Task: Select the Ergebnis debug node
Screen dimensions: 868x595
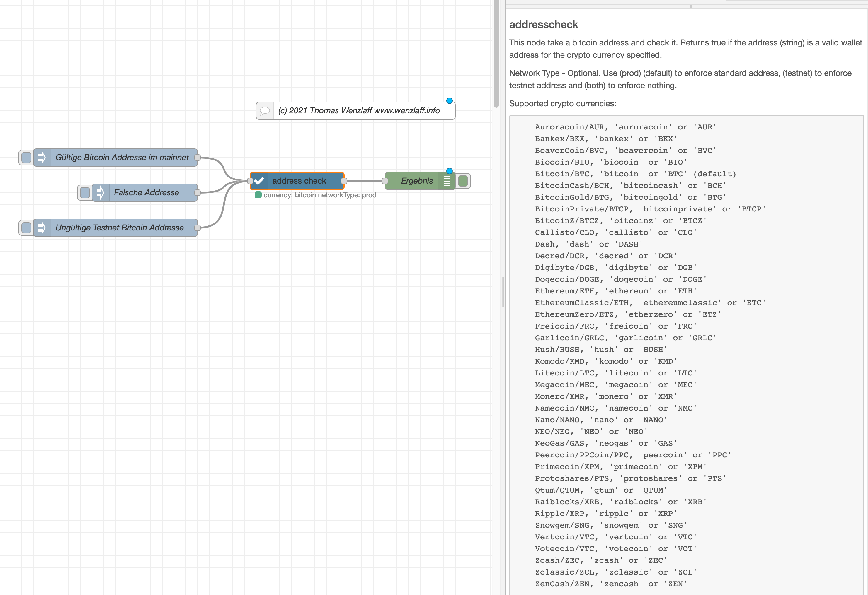Action: click(416, 181)
